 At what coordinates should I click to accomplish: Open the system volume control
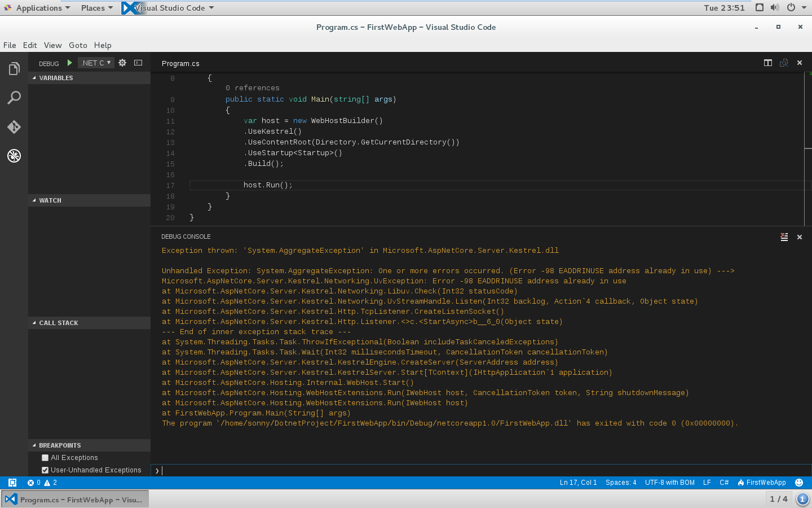point(775,7)
